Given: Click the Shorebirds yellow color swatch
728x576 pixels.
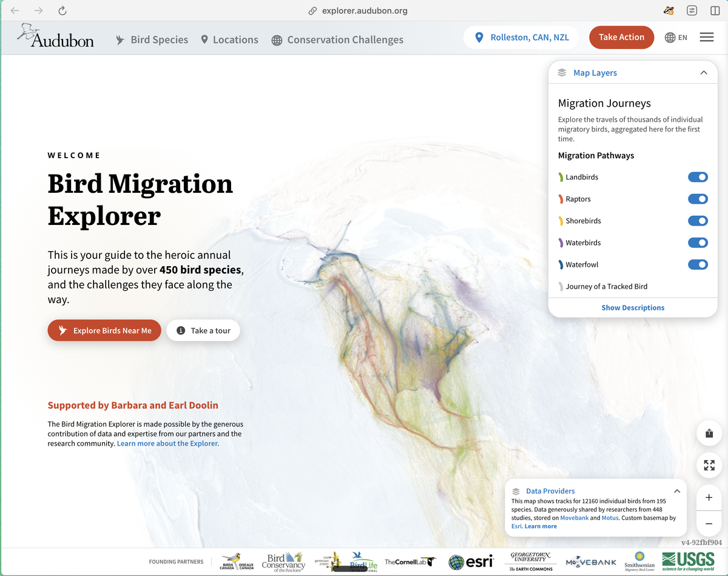Looking at the screenshot, I should (561, 221).
